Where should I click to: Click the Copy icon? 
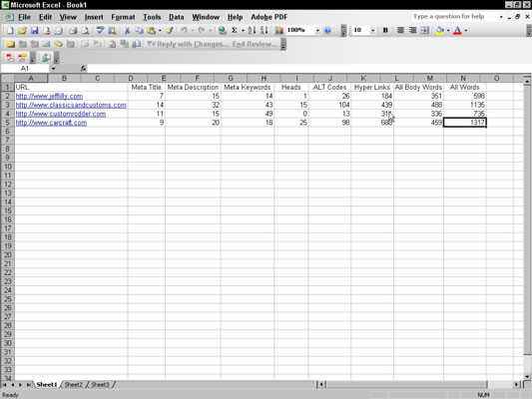pyautogui.click(x=139, y=31)
